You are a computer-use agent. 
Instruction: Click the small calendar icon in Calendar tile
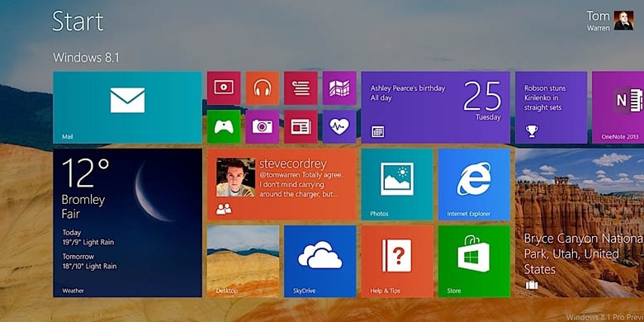[x=378, y=131]
